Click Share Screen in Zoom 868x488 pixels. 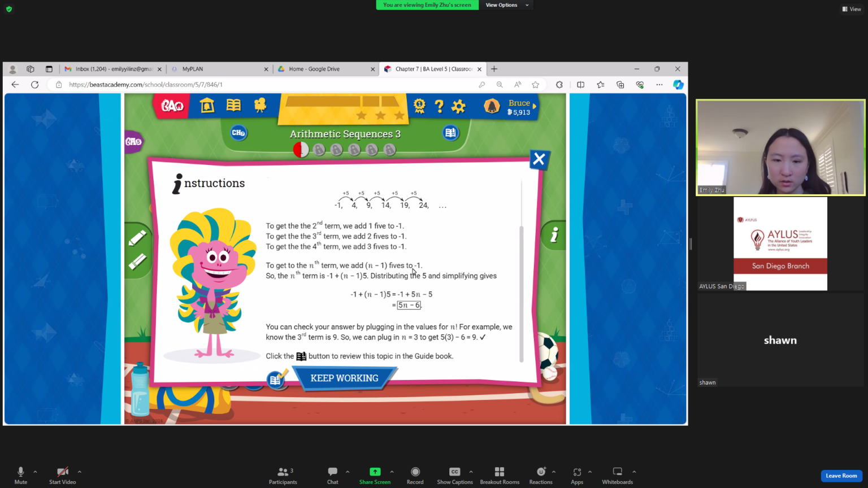375,476
